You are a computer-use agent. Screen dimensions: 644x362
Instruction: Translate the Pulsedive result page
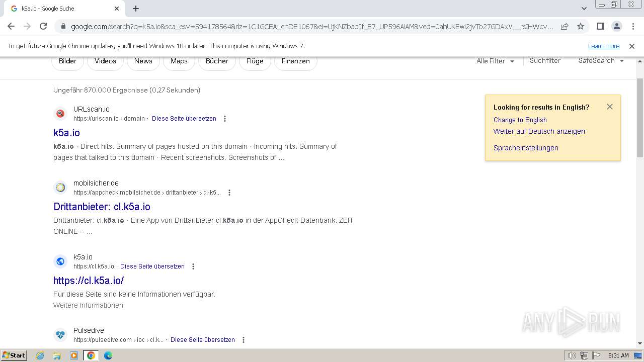203,340
